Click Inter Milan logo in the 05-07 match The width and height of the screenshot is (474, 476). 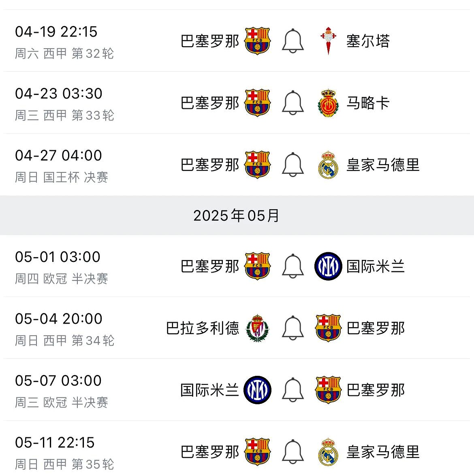(257, 390)
